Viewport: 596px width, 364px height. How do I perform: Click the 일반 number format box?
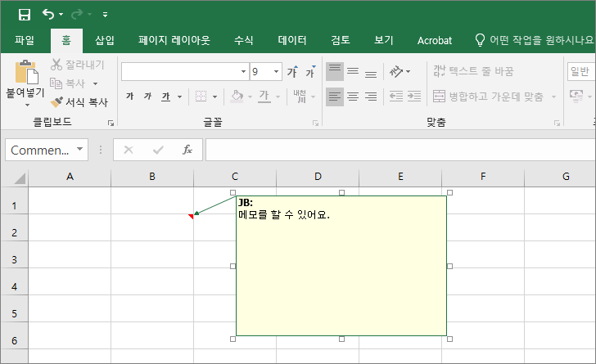point(581,71)
